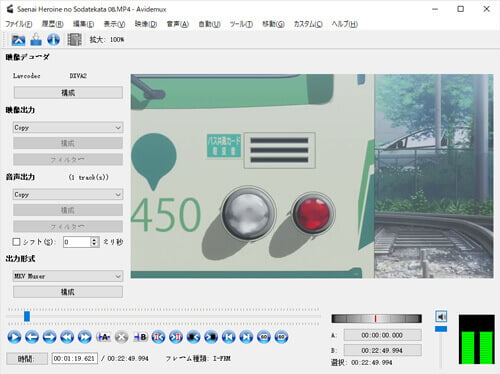Viewport: 500px width, 374px height.
Task: Set selection marker A
Action: pyautogui.click(x=103, y=337)
